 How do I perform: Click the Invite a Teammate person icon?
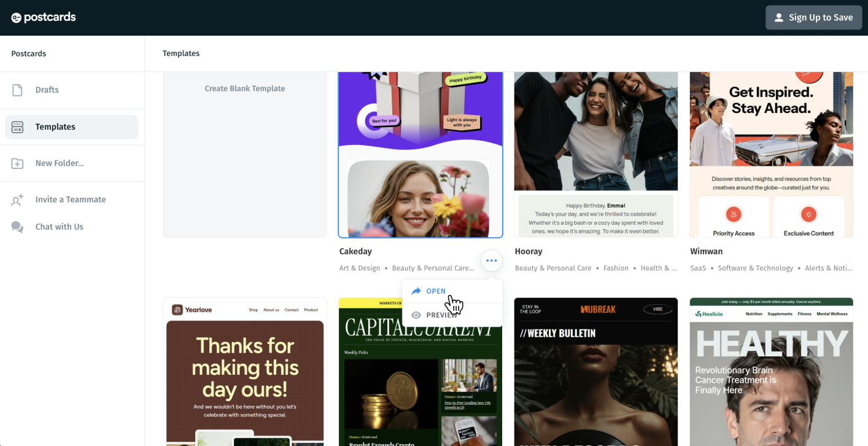pyautogui.click(x=17, y=200)
